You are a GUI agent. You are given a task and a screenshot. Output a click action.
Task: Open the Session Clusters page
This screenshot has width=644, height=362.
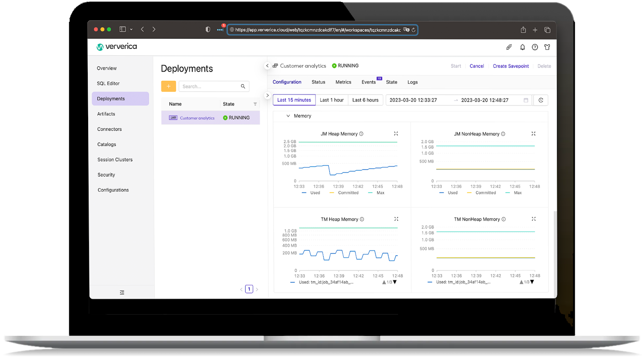pyautogui.click(x=115, y=159)
